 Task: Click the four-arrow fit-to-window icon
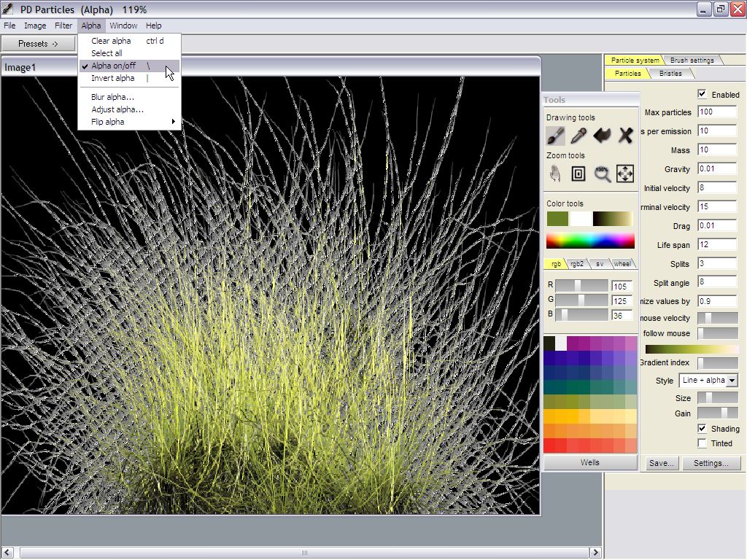pos(625,174)
